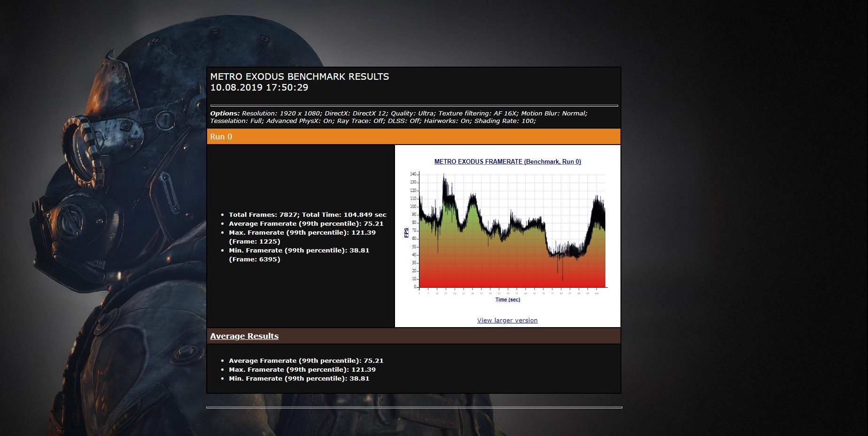
Task: Click the "Hairworks: On" option text
Action: point(447,121)
